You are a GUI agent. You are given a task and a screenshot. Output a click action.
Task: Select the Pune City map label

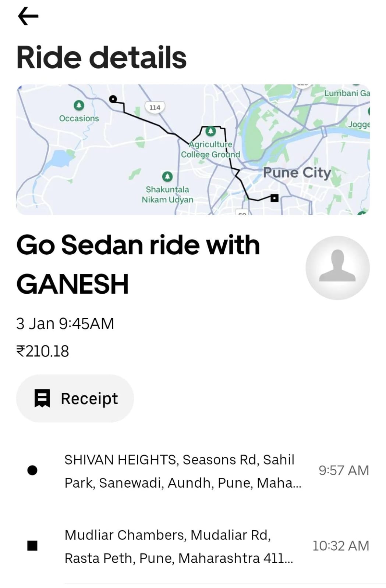(x=297, y=172)
